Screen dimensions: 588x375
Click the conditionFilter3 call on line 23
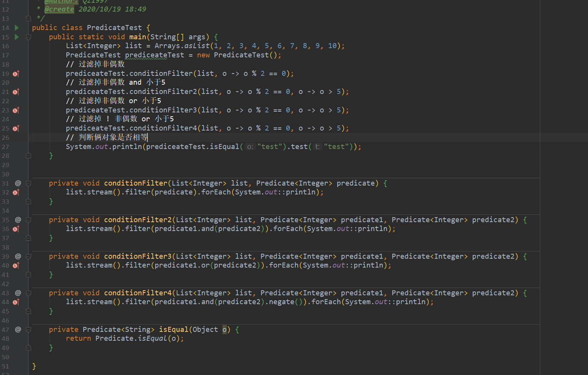(163, 110)
